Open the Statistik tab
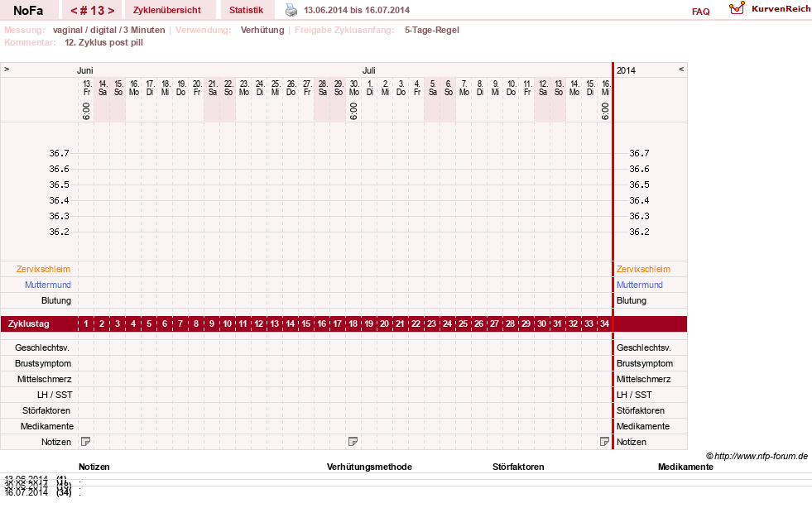812x532 pixels. pyautogui.click(x=246, y=11)
